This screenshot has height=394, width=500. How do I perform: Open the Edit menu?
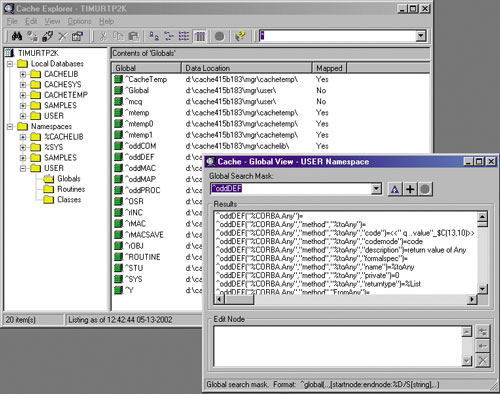pyautogui.click(x=31, y=21)
